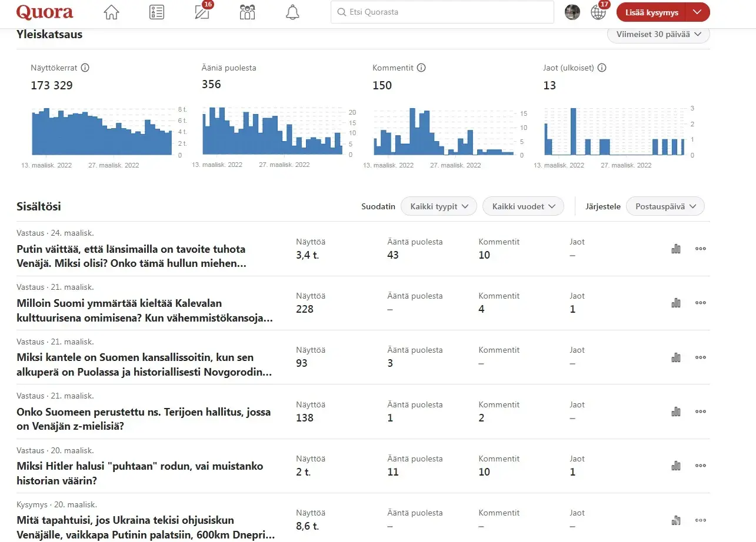Open stats chart icon for Kalevala answer

[x=676, y=303]
